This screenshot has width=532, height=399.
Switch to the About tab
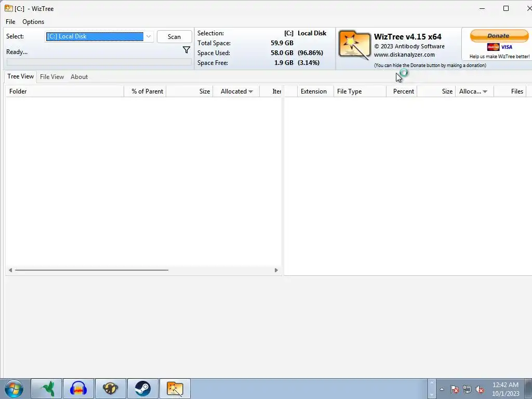coord(79,77)
